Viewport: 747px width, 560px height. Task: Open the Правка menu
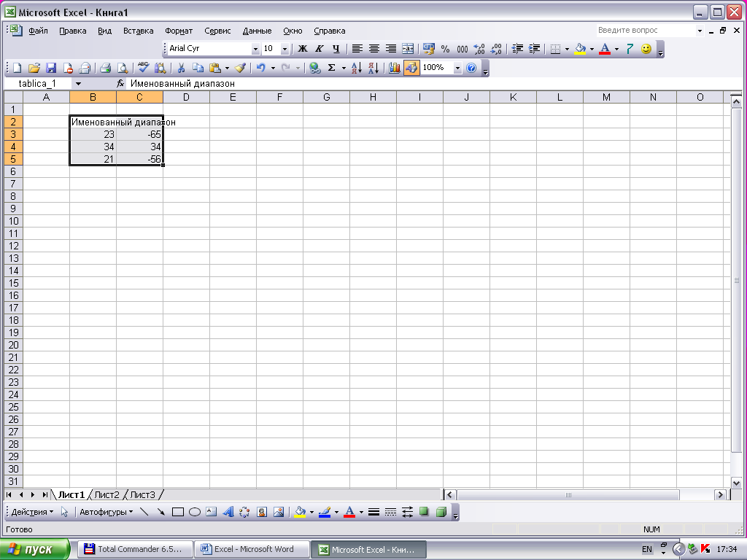(x=73, y=31)
